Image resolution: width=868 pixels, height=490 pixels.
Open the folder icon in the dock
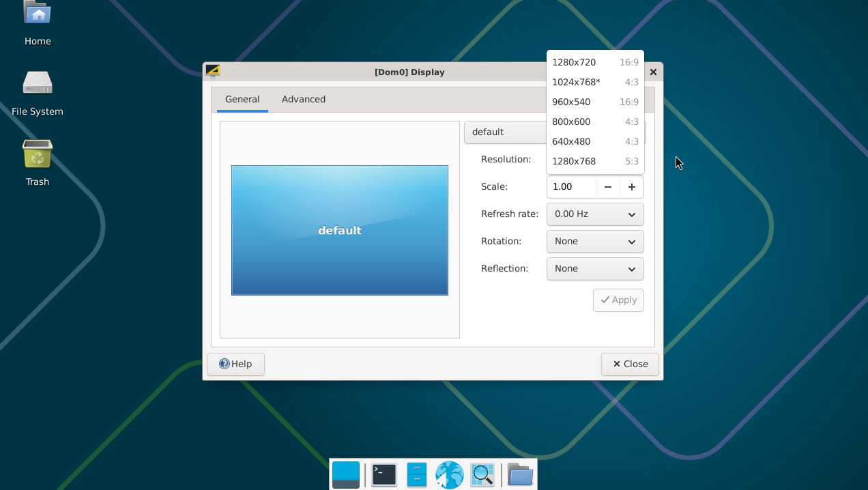point(520,474)
